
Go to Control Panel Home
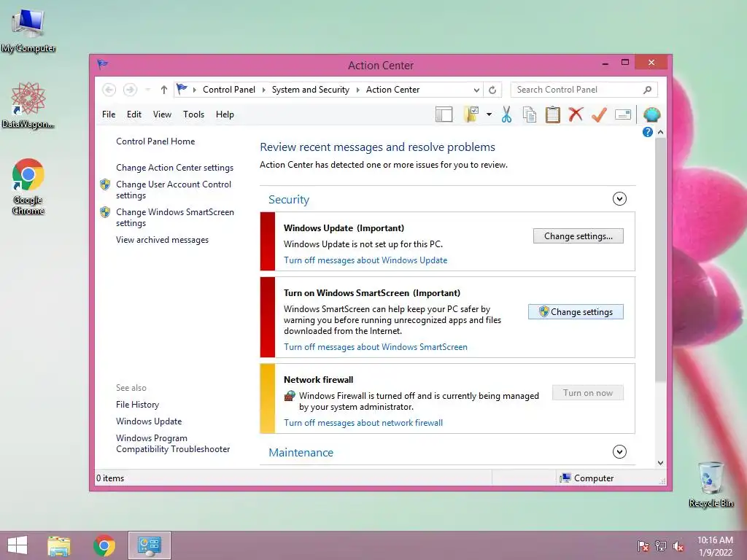coord(155,141)
